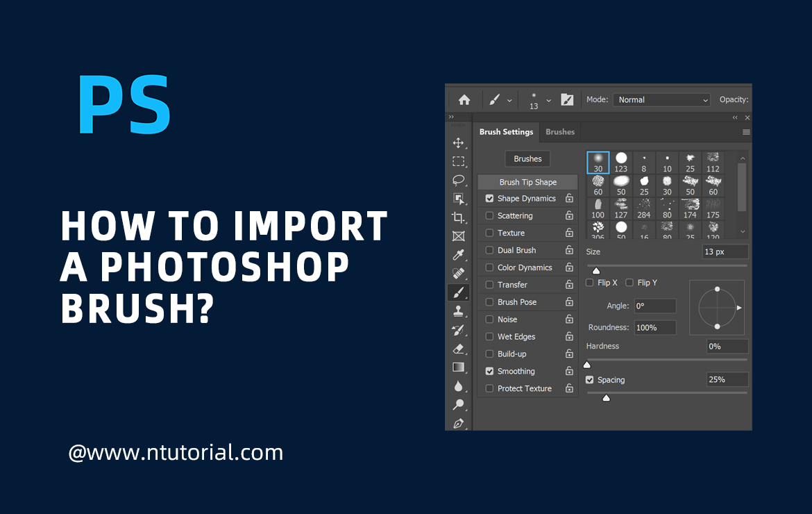Select the Dodge tool

[x=458, y=405]
